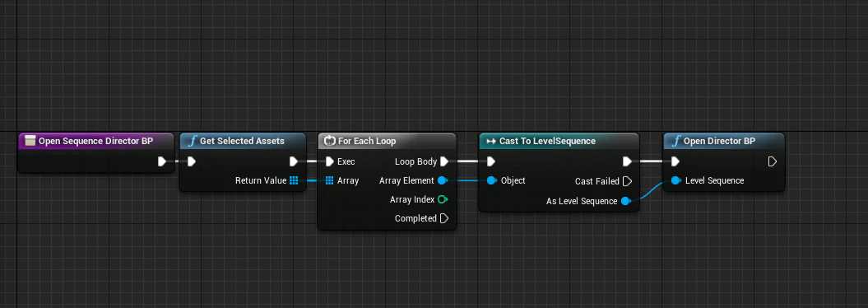Click the Array Element output pin
This screenshot has height=308, width=868.
pyautogui.click(x=443, y=180)
